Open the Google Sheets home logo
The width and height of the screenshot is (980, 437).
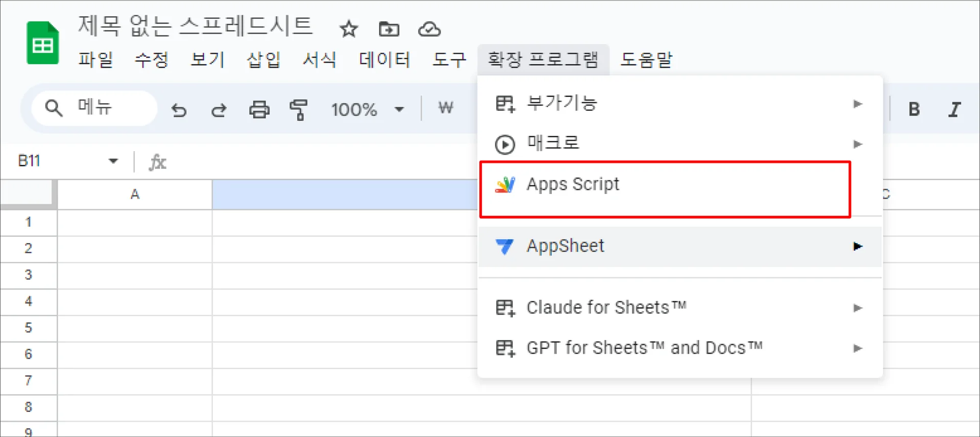42,43
